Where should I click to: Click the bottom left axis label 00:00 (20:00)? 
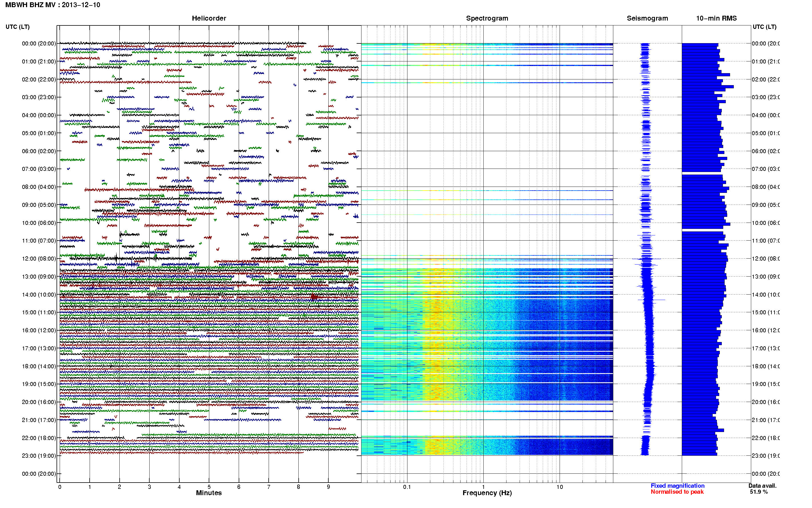[39, 474]
